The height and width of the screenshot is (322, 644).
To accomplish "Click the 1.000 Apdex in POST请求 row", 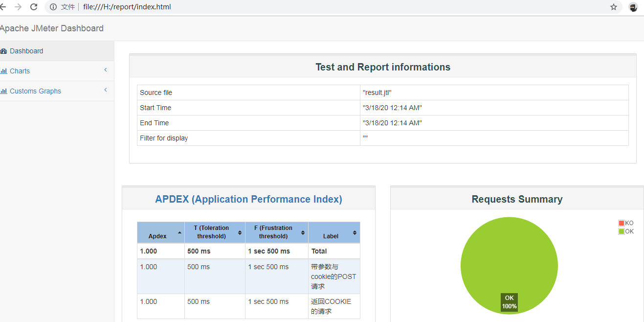I will (x=161, y=276).
